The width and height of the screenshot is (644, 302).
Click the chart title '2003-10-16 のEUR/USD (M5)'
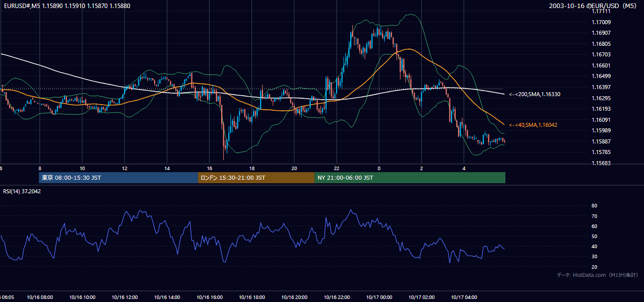point(593,6)
